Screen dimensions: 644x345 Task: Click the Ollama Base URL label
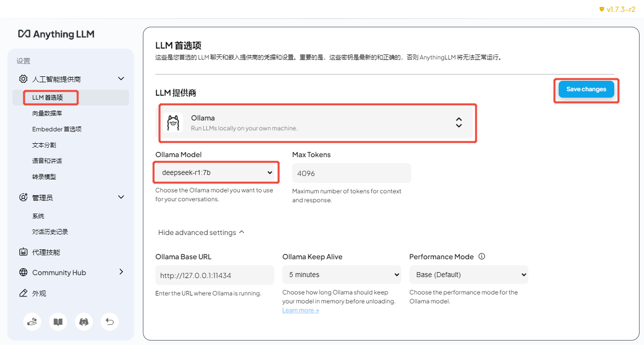[x=184, y=257]
